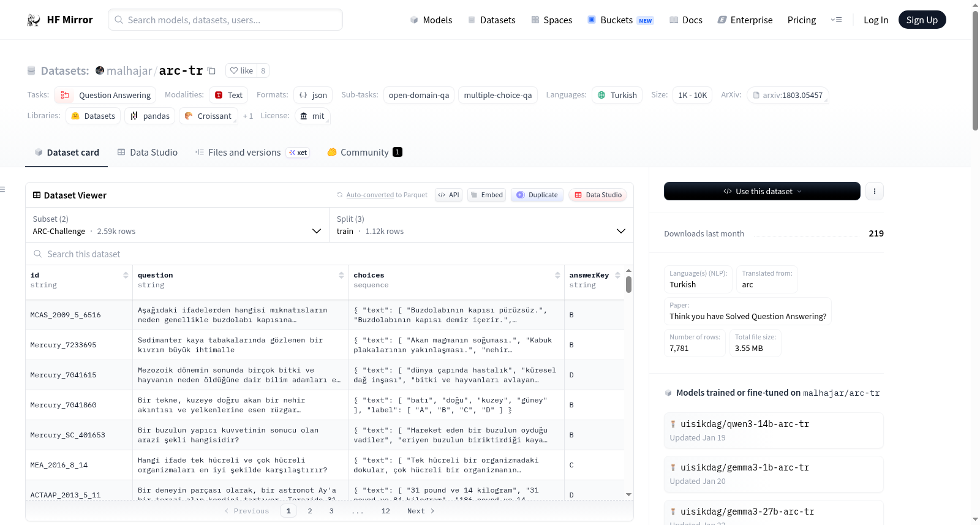980x525 pixels.
Task: Go to page 2 of dataset rows
Action: point(310,511)
